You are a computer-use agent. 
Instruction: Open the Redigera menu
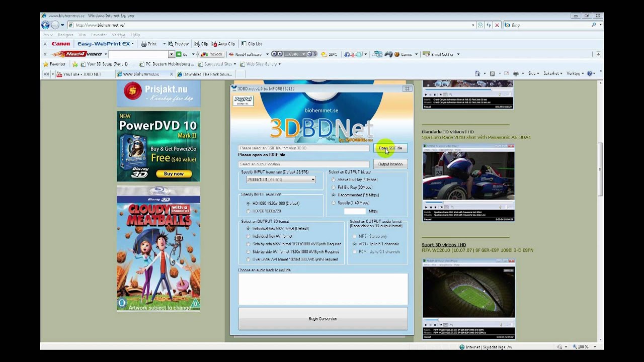click(65, 35)
